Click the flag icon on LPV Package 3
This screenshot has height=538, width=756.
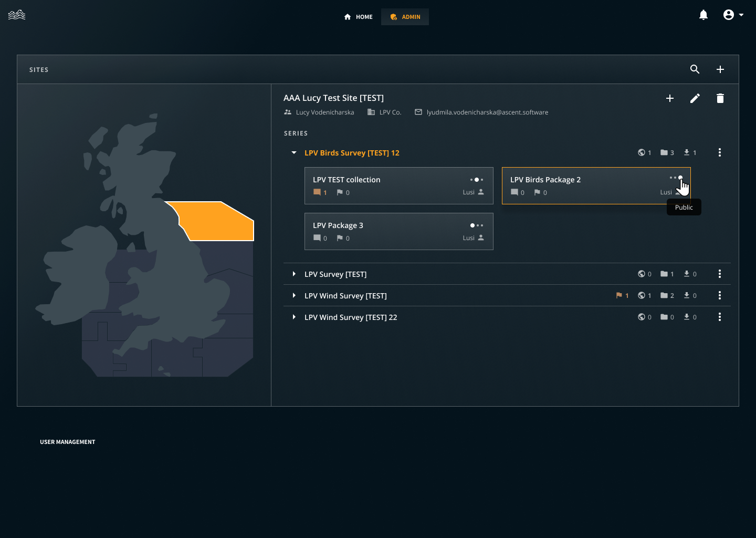340,238
